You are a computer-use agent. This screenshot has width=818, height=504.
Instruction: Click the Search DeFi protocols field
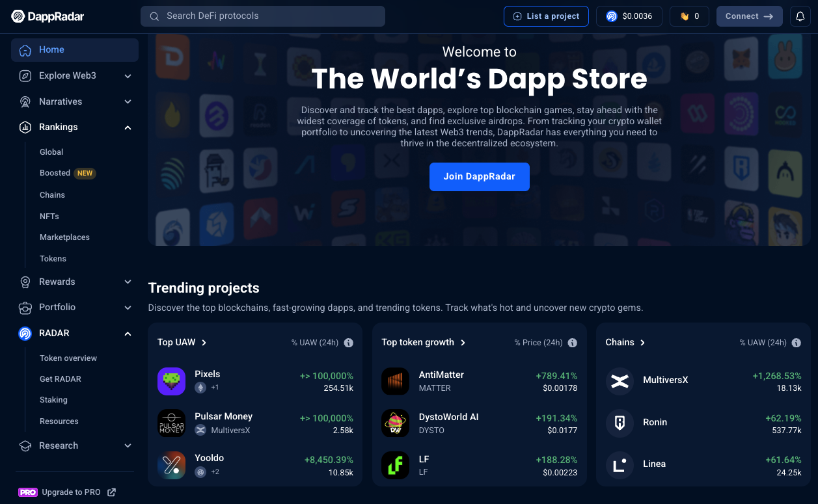(263, 16)
